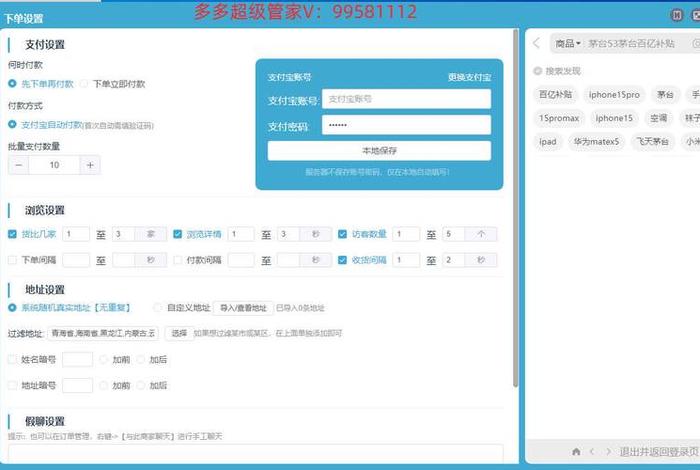Image resolution: width=700 pixels, height=470 pixels.
Task: Open the 商品 search type dropdown
Action: tap(567, 43)
